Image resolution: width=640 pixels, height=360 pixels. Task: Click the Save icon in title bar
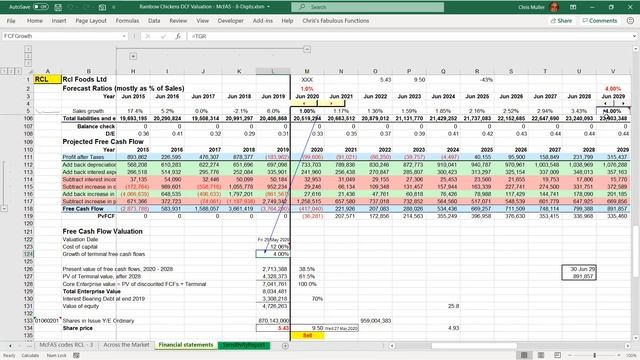click(x=58, y=7)
